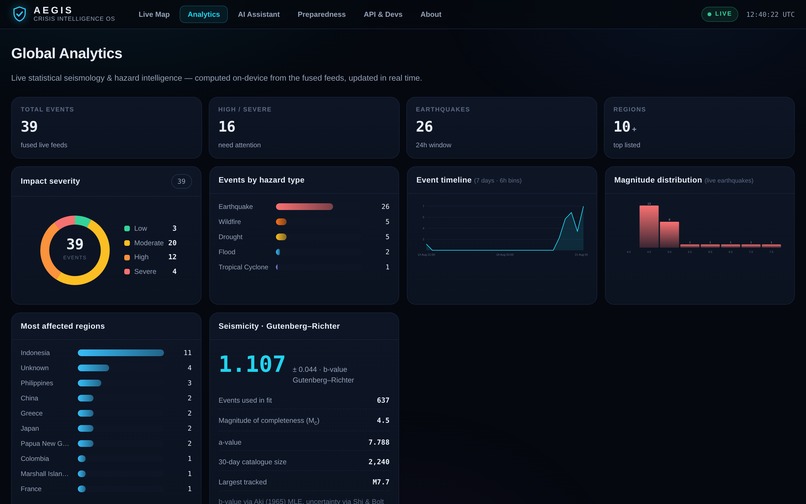Viewport: 806px width, 504px height.
Task: Select the Analytics tab
Action: click(x=204, y=14)
